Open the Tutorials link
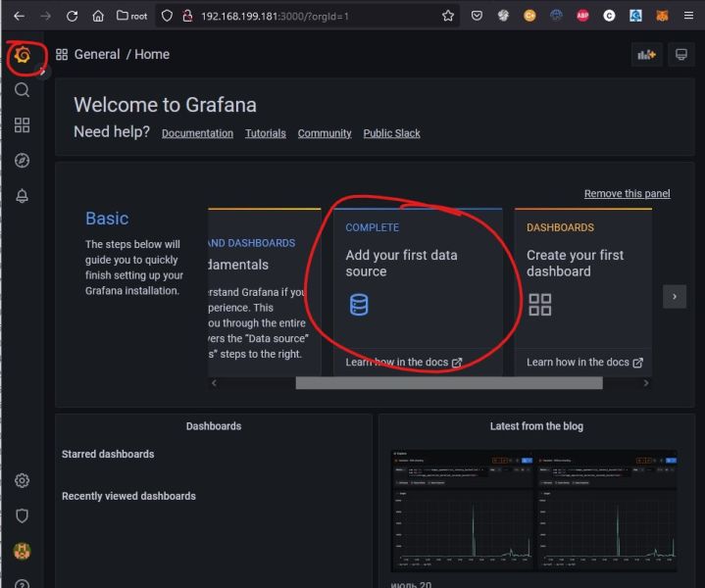The width and height of the screenshot is (705, 588). click(x=266, y=133)
